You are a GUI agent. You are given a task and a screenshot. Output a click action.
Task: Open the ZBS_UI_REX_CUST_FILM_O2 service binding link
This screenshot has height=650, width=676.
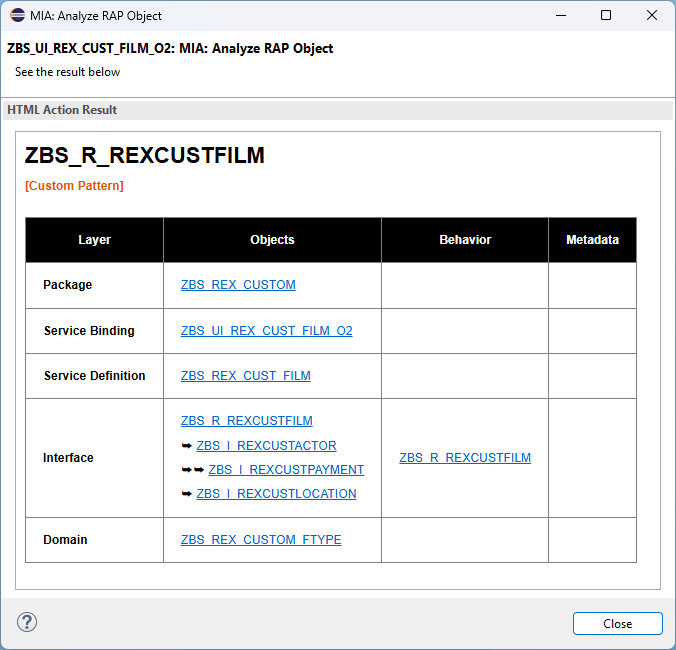coord(266,331)
